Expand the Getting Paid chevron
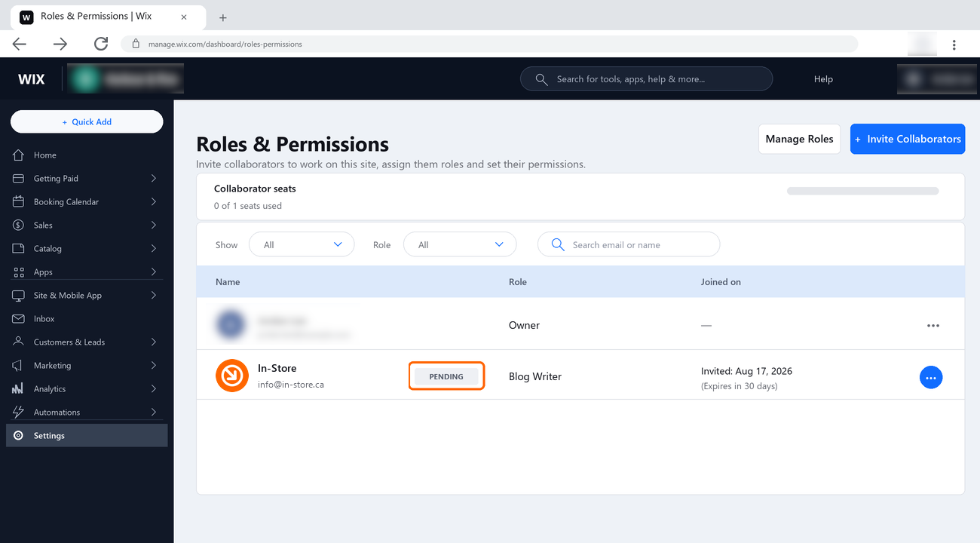The width and height of the screenshot is (980, 543). pos(154,179)
